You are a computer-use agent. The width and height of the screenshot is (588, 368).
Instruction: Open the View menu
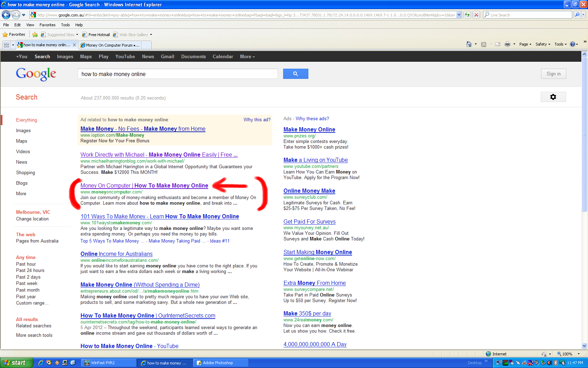tap(30, 25)
